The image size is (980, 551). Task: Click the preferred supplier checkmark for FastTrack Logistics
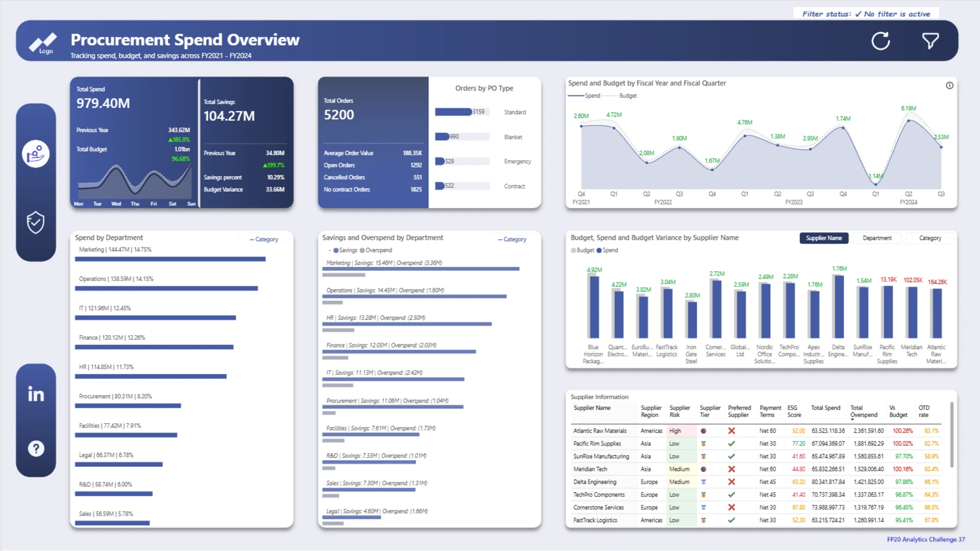tap(731, 520)
